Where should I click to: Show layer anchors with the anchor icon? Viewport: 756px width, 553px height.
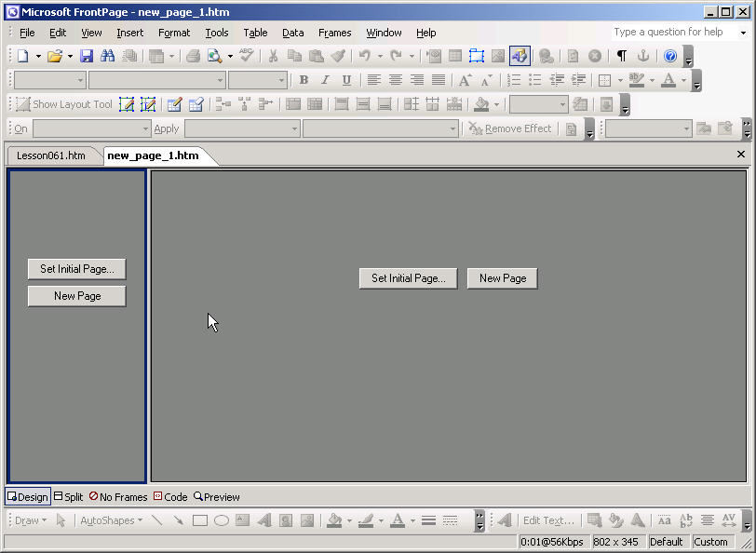(x=643, y=56)
